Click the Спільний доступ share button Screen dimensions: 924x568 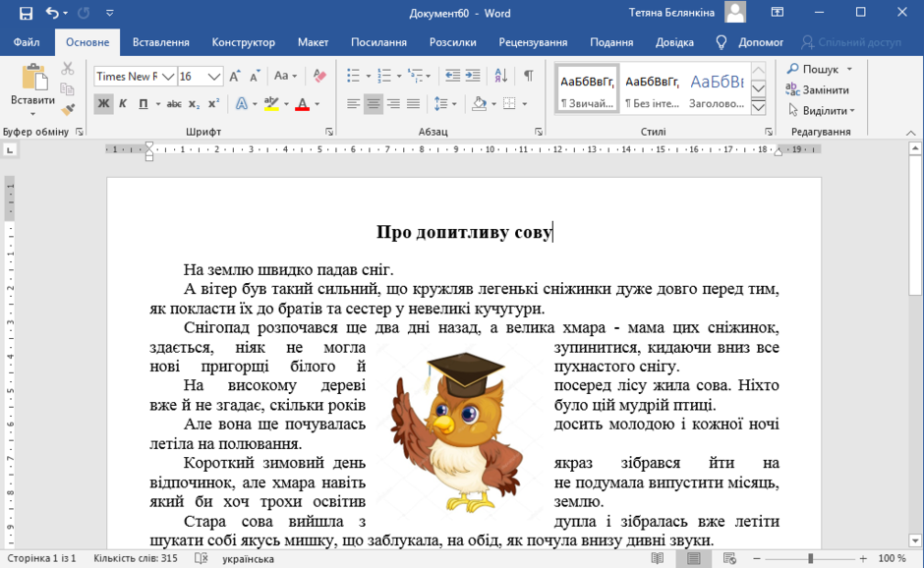[852, 42]
